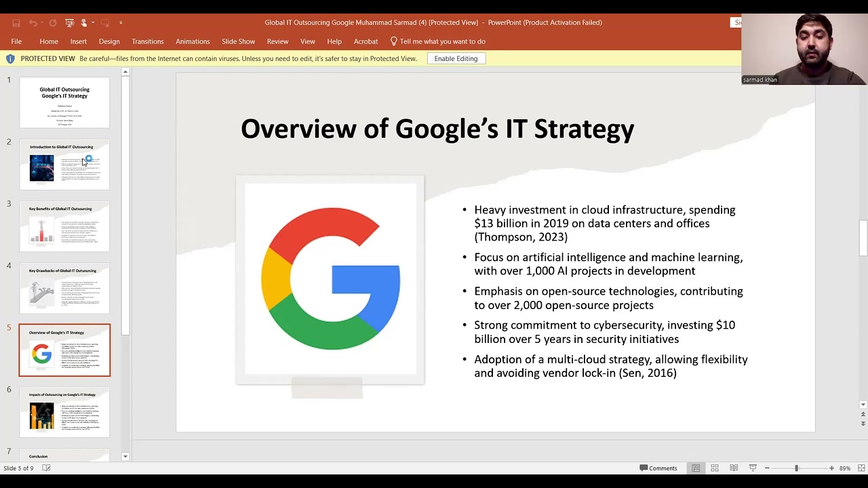Switch to the Design tab
Viewport: 868px width, 488px height.
[x=109, y=41]
